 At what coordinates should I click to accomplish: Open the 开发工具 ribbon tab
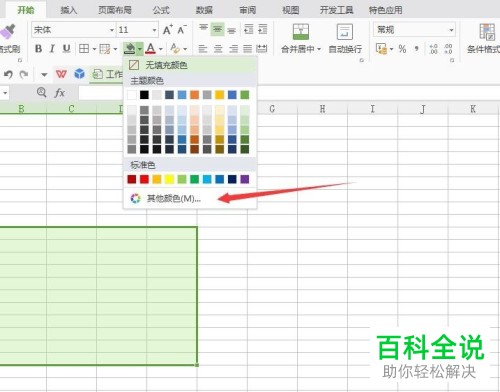[336, 10]
